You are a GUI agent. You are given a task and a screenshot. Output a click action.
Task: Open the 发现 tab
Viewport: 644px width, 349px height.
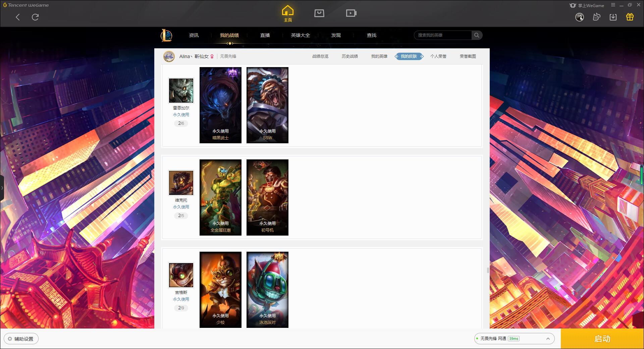336,35
